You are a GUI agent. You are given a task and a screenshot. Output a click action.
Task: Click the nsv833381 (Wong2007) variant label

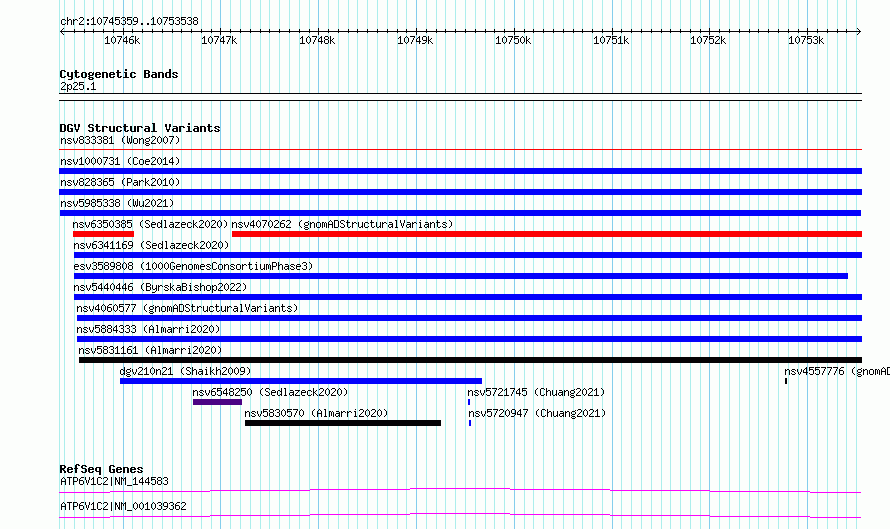[x=120, y=140]
